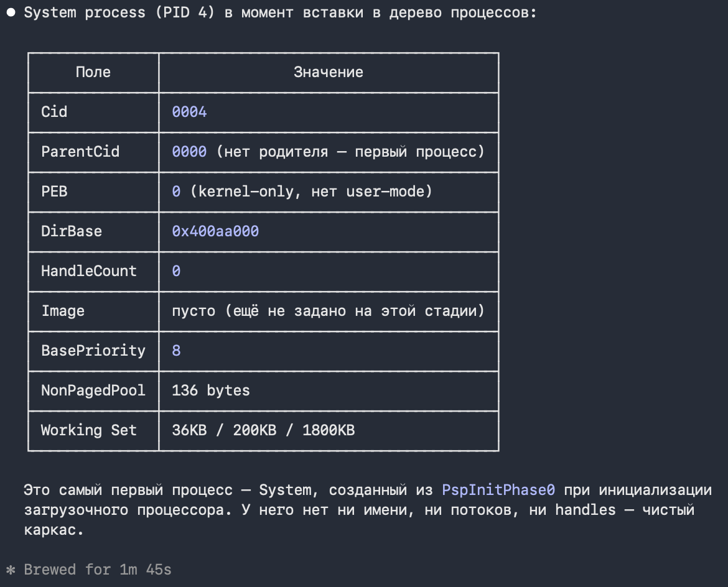Click the Image row label
728x587 pixels.
[x=63, y=311]
